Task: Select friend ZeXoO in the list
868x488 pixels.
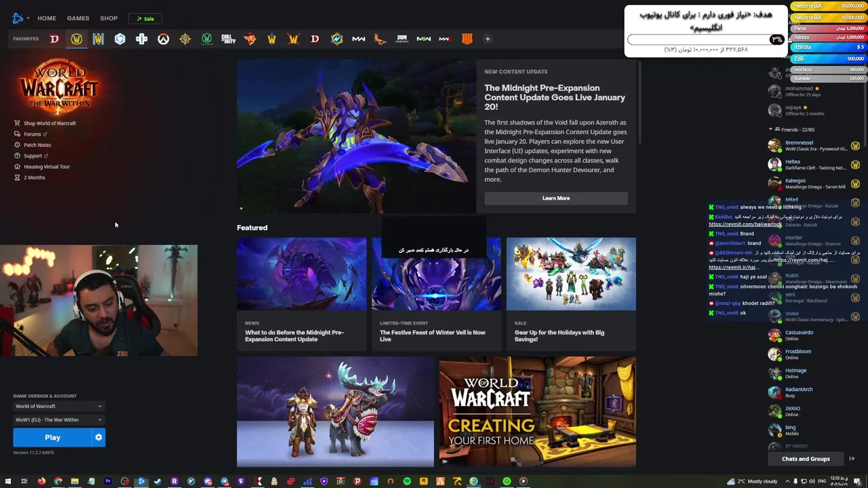Action: point(814,411)
